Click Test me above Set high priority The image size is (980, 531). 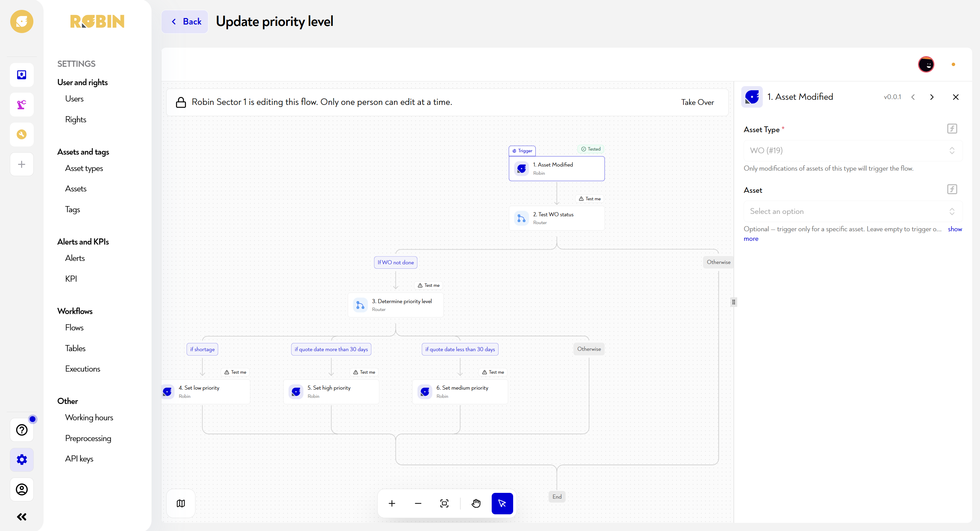(364, 372)
